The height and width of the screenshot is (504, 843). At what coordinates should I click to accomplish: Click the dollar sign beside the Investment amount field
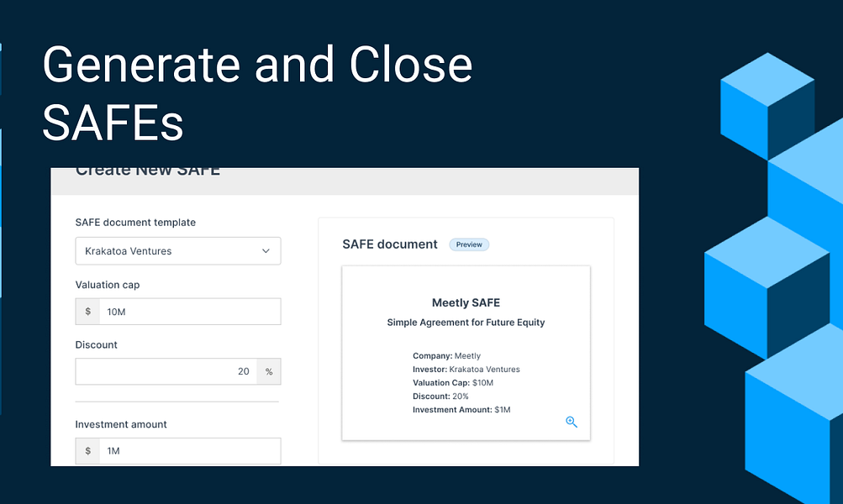(x=87, y=450)
